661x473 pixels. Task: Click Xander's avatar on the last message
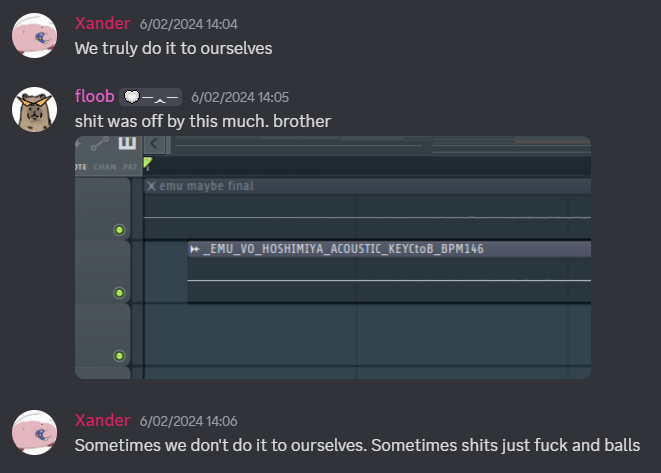(34, 432)
